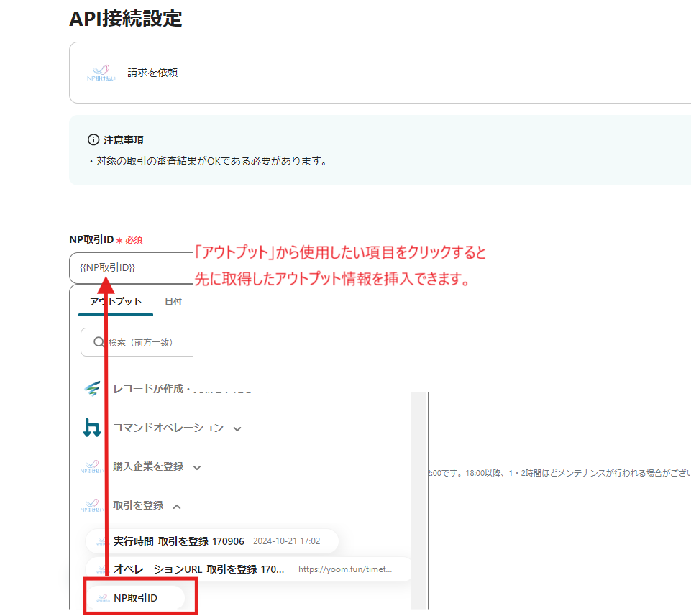Expand the コマンドオペレーション chevron
Viewport: 691px width, 616px height.
(237, 428)
